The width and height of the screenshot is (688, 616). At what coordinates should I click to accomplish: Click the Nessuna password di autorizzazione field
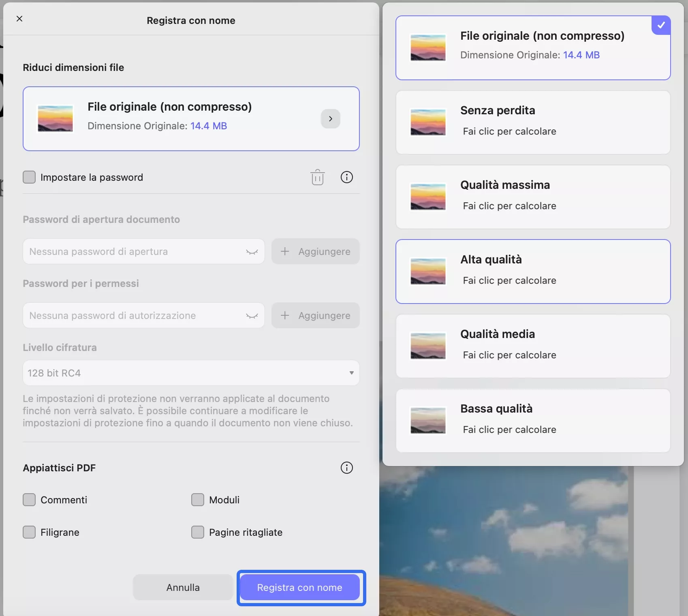coord(144,316)
